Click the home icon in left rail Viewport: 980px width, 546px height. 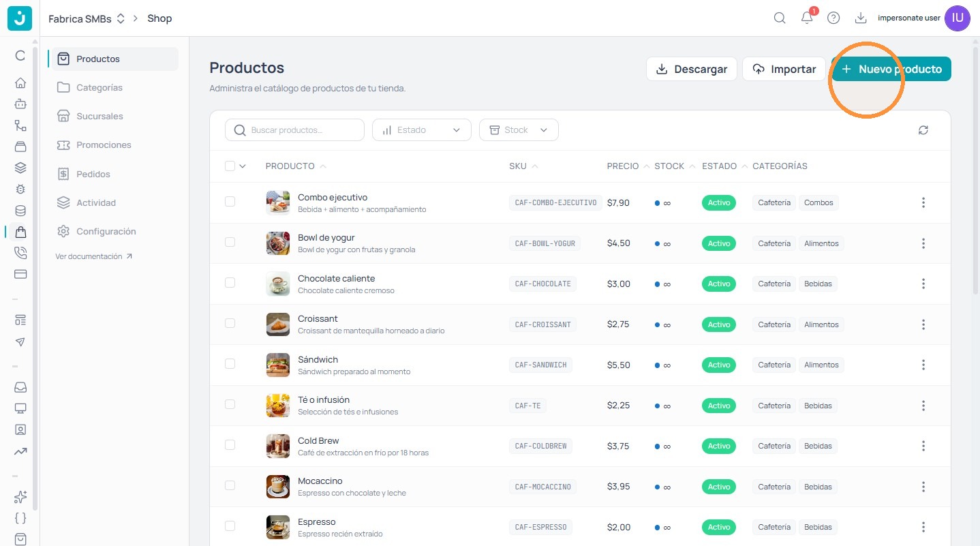[x=20, y=83]
